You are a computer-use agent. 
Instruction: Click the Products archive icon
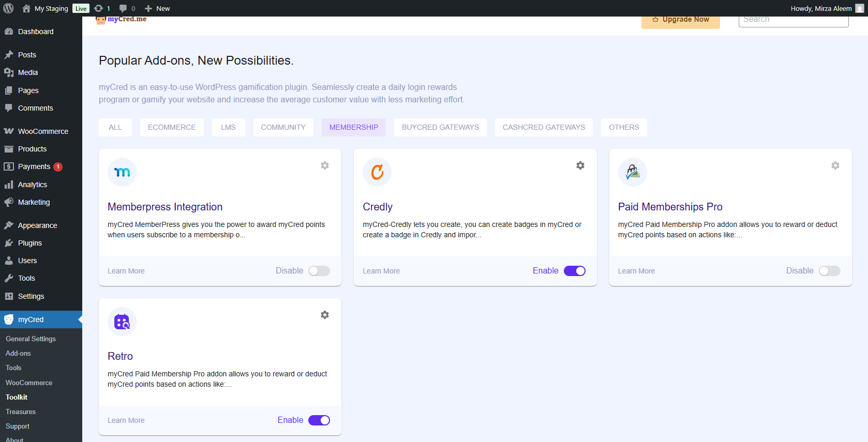[x=9, y=149]
